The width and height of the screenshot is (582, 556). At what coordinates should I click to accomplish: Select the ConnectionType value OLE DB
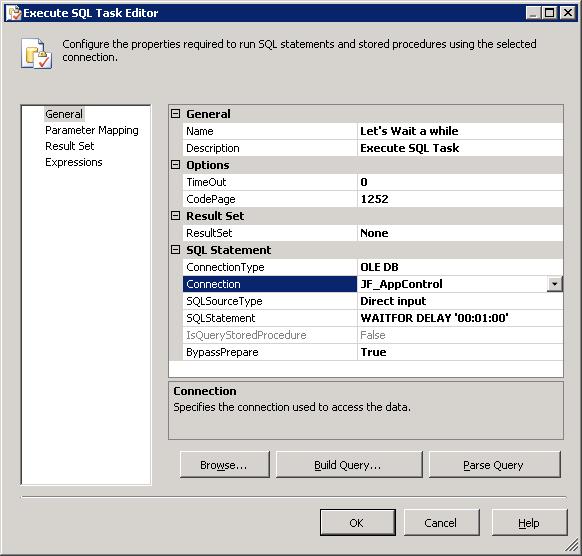460,267
